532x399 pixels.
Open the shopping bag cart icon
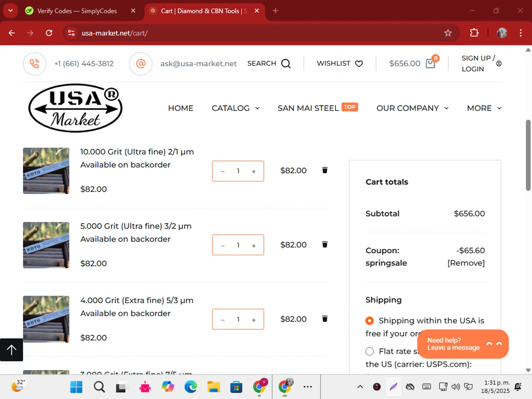430,63
